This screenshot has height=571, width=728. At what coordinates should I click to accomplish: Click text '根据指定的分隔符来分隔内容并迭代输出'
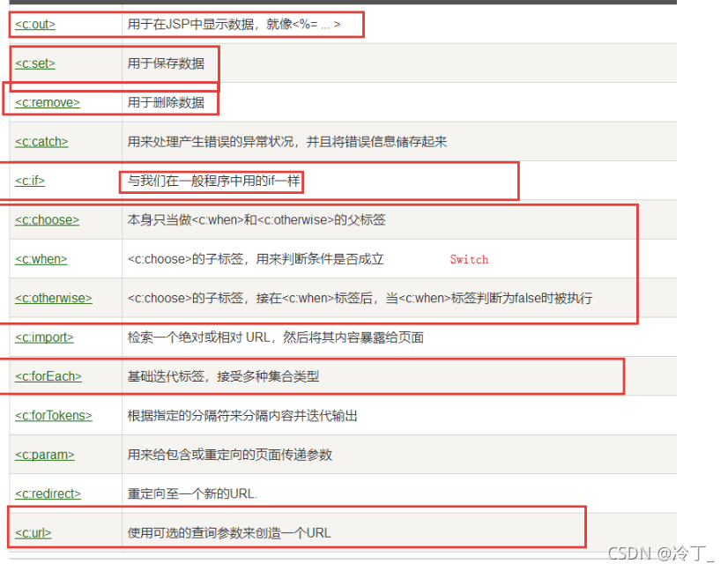[242, 416]
